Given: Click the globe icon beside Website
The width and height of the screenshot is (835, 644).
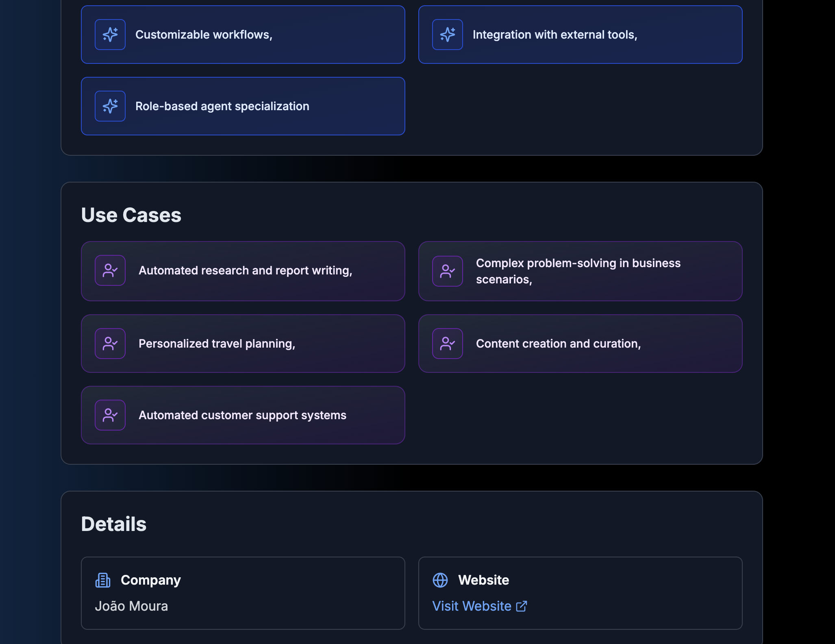Looking at the screenshot, I should (440, 580).
